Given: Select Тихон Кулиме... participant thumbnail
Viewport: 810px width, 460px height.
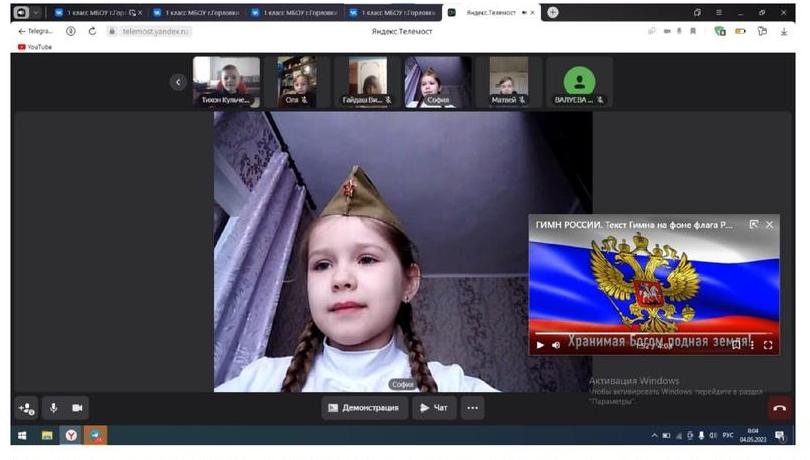Looking at the screenshot, I should click(226, 82).
